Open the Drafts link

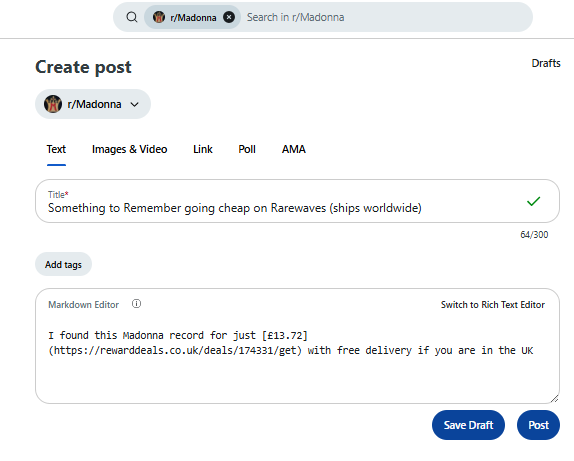(x=546, y=63)
